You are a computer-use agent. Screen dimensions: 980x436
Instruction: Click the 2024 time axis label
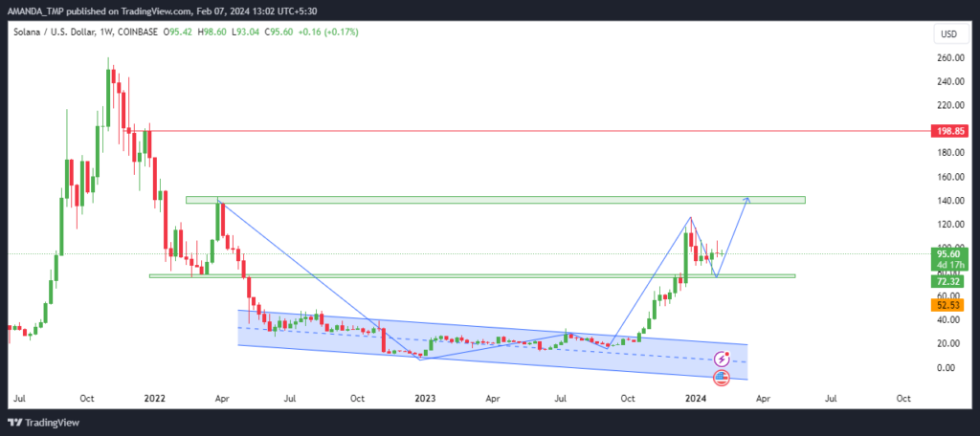[695, 398]
